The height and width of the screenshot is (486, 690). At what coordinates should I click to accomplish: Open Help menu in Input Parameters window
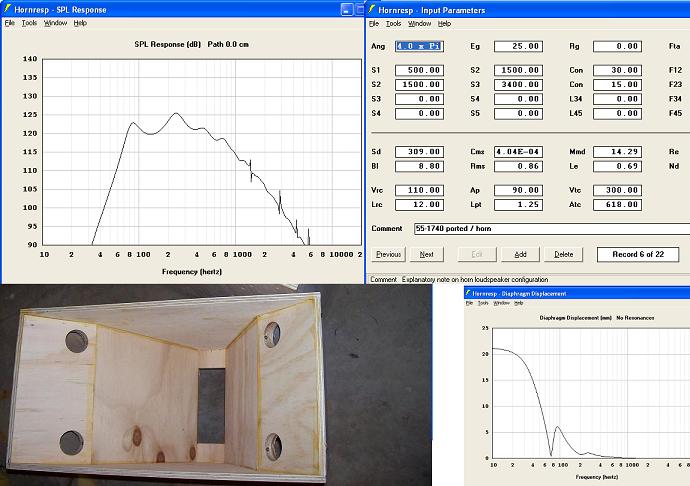[444, 23]
